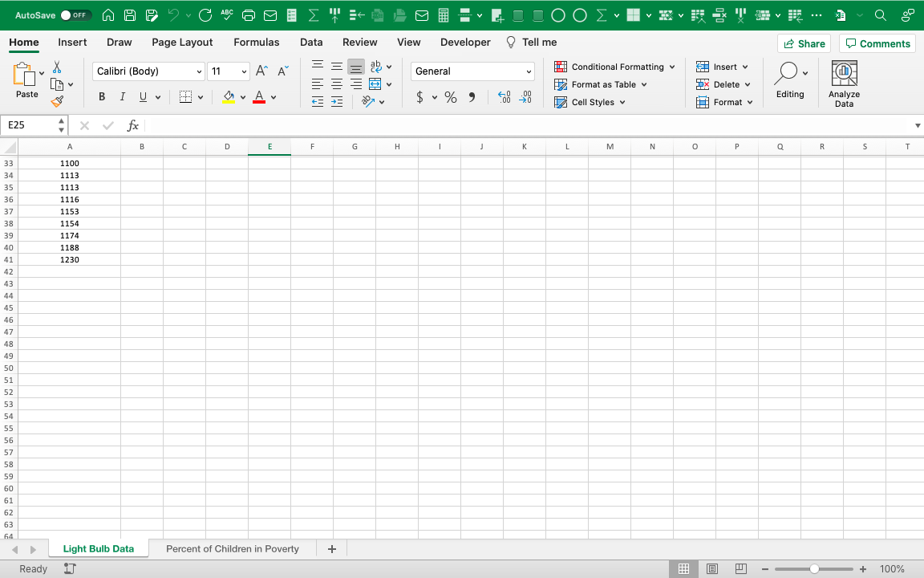
Task: Toggle Italic formatting
Action: coord(123,97)
